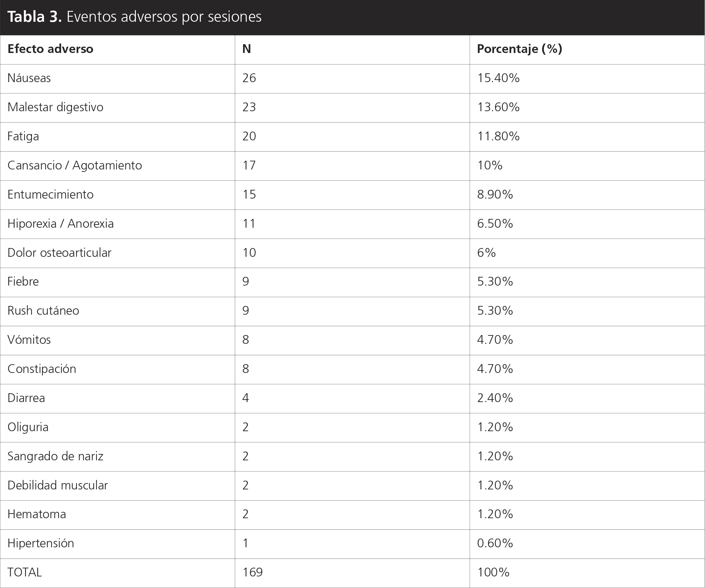Select the 'Náuseas' row label
The image size is (705, 588).
(29, 78)
